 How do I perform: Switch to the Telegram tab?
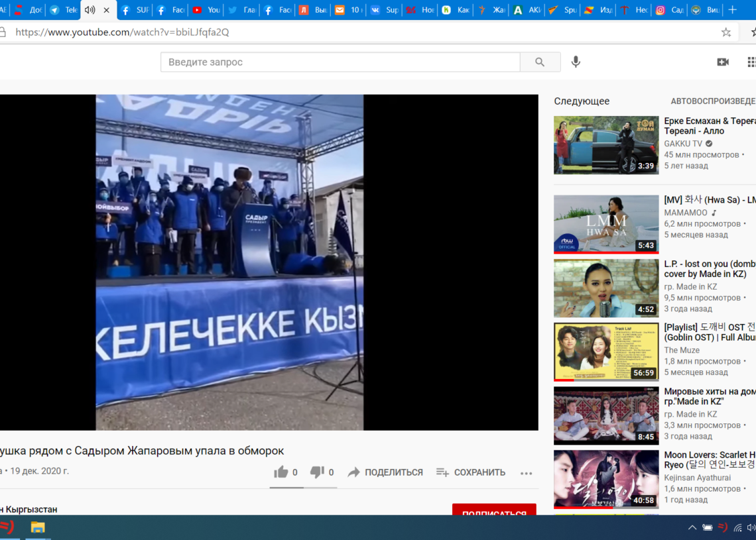point(64,10)
